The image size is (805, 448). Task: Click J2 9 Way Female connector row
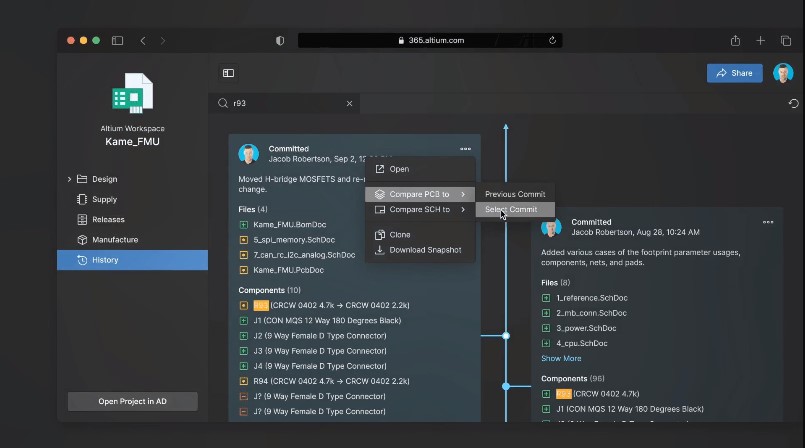pyautogui.click(x=320, y=336)
